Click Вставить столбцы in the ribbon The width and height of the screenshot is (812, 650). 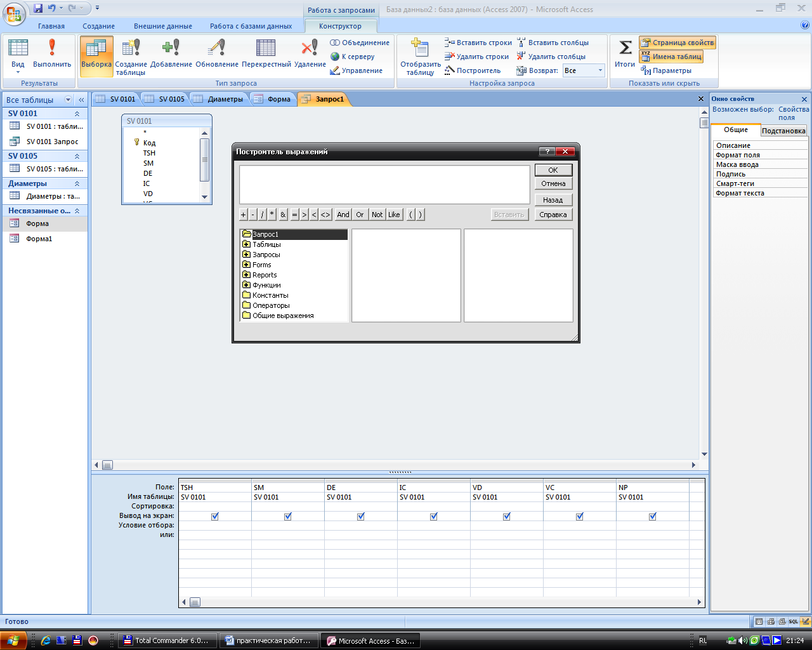coord(553,43)
